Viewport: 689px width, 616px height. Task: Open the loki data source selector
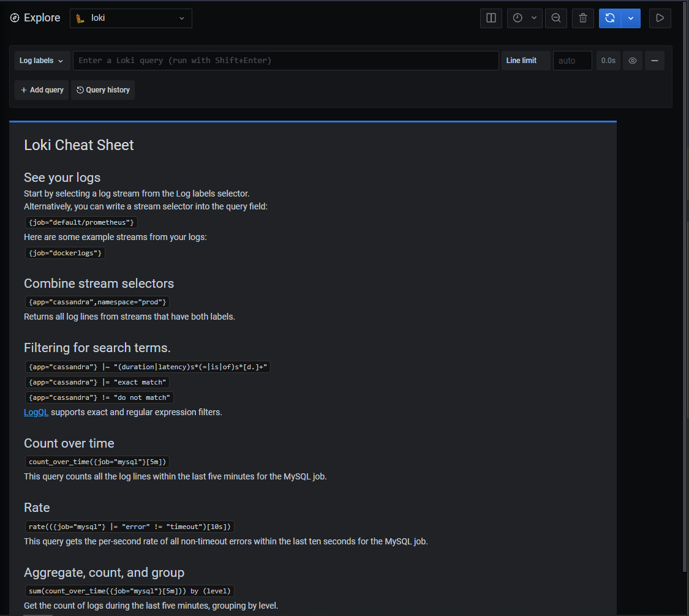131,18
